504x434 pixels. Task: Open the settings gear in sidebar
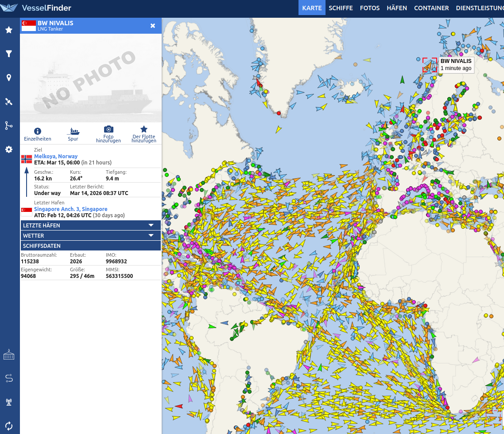[9, 149]
